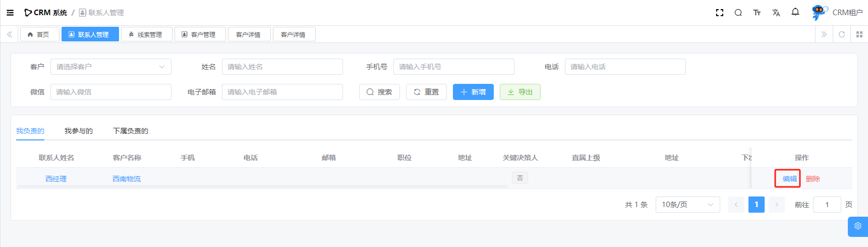868x247 pixels.
Task: Toggle fullscreen mode icon
Action: [x=720, y=13]
